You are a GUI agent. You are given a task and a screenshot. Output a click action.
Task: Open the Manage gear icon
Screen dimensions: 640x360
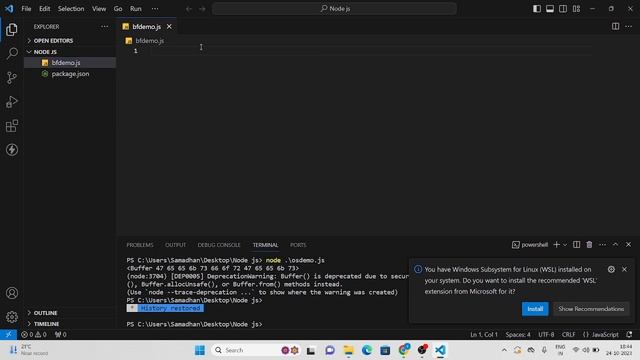[12, 317]
